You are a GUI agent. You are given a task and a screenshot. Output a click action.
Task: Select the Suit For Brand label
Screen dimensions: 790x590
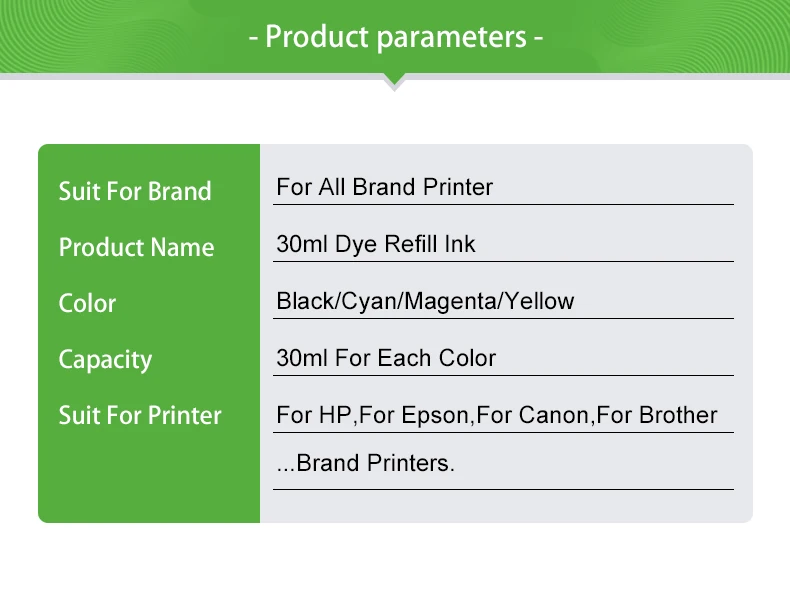135,191
